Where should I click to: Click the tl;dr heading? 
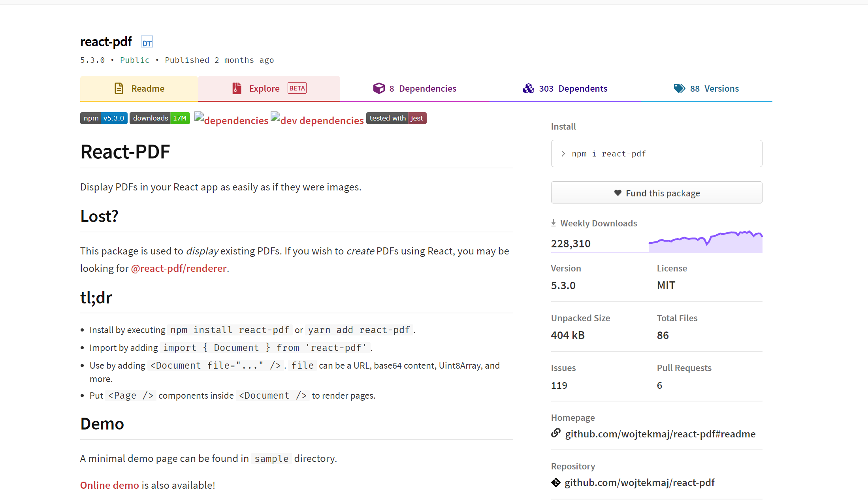[96, 297]
